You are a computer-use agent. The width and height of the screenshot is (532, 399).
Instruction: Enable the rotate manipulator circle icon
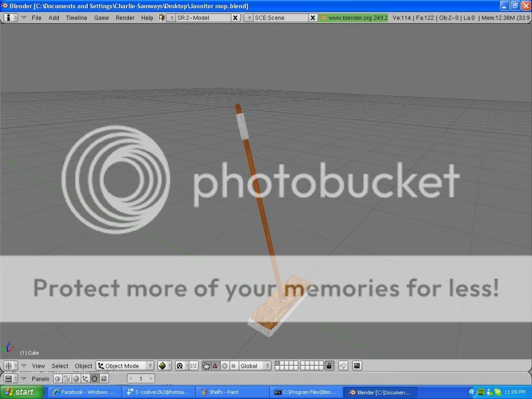pyautogui.click(x=224, y=366)
